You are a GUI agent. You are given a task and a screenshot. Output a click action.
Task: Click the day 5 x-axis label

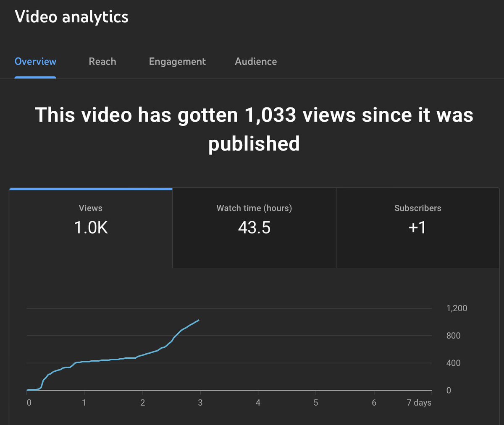316,403
